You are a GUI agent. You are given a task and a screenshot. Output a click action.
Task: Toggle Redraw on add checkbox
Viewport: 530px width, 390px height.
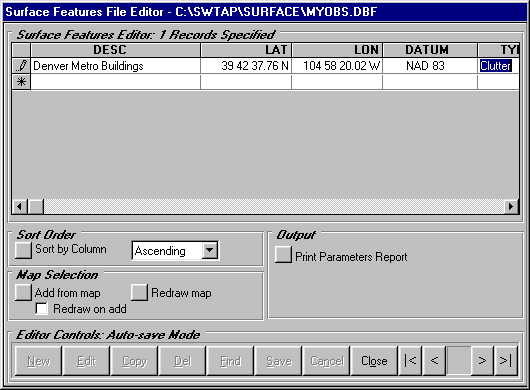pyautogui.click(x=41, y=309)
